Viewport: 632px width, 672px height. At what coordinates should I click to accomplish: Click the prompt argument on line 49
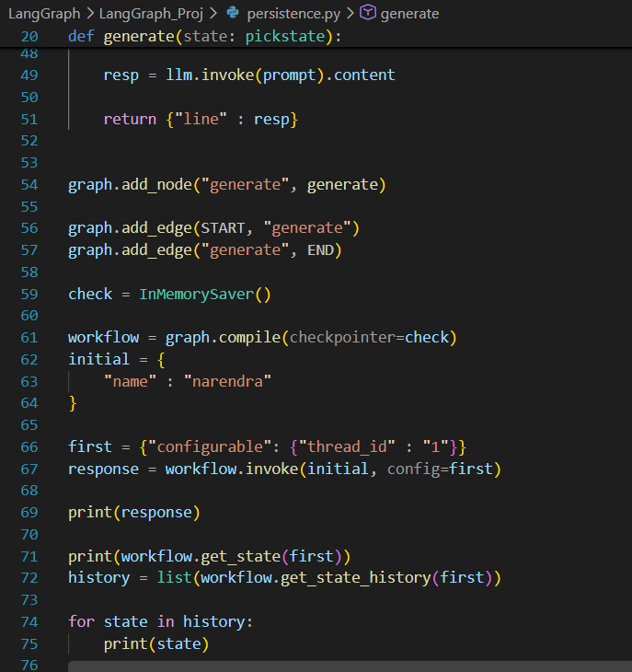click(289, 75)
